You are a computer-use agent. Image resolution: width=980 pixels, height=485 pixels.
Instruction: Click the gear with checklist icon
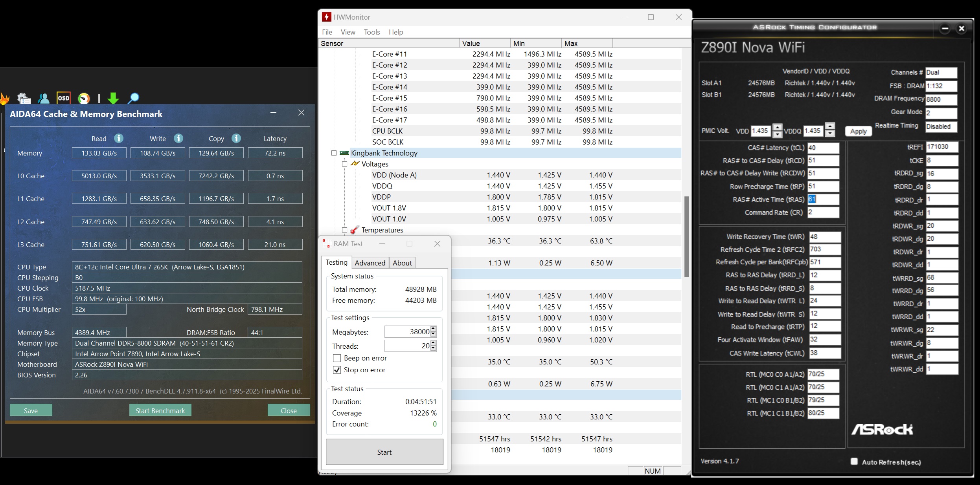click(x=24, y=98)
